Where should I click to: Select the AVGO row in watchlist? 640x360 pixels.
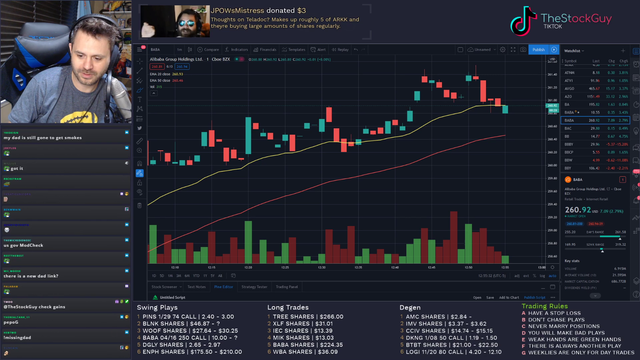point(596,89)
